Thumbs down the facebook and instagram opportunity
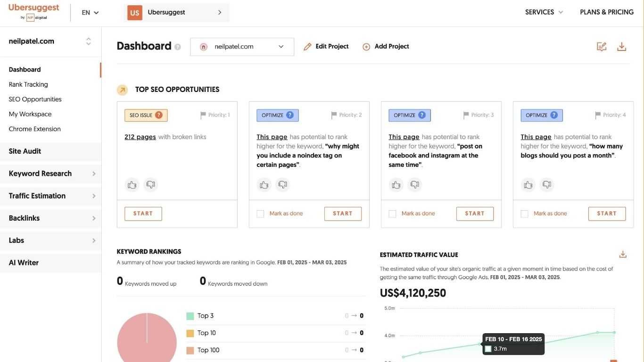The image size is (644, 362). 415,185
